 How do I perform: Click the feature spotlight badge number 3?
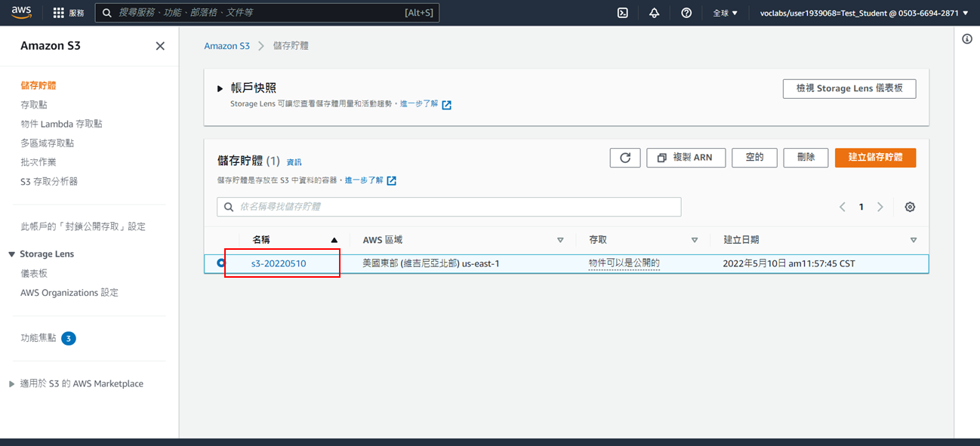pyautogui.click(x=68, y=339)
